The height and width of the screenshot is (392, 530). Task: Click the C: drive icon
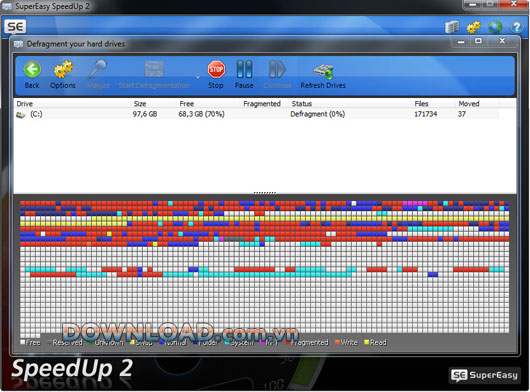(x=21, y=115)
